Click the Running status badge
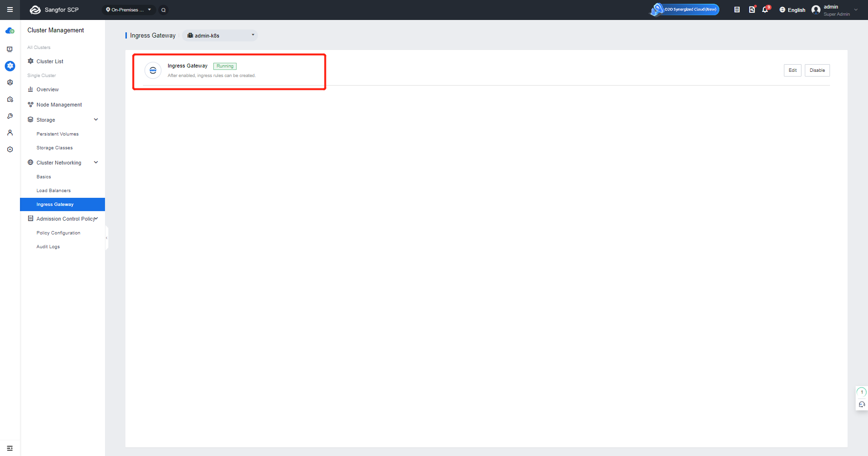Screen dimensions: 868x456 (225, 66)
